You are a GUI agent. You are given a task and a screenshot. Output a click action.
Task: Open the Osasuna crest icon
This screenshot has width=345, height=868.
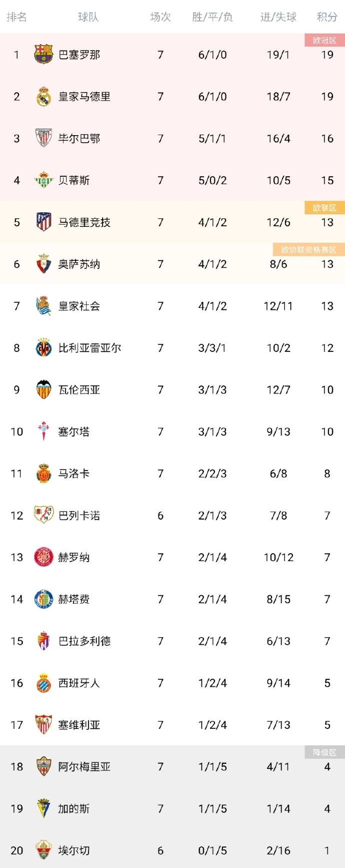pos(43,264)
